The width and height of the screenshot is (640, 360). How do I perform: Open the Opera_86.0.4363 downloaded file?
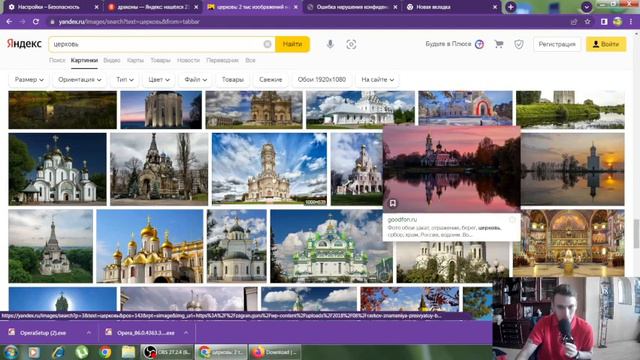point(145,333)
